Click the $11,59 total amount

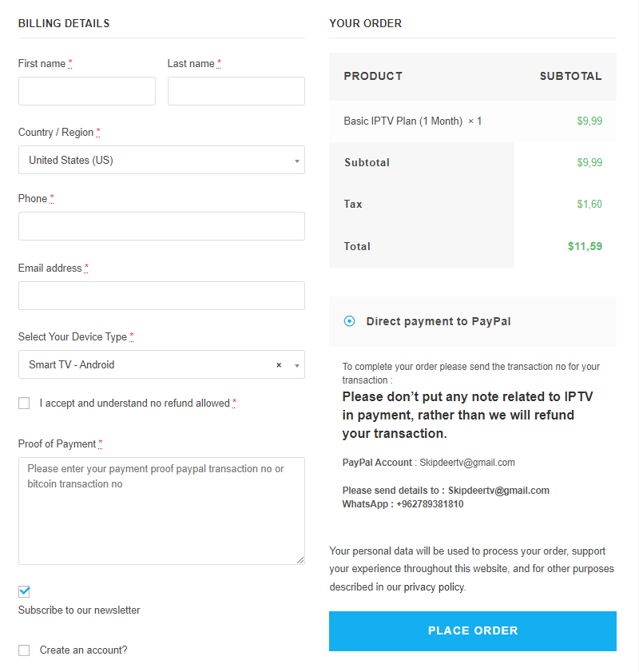(x=585, y=246)
